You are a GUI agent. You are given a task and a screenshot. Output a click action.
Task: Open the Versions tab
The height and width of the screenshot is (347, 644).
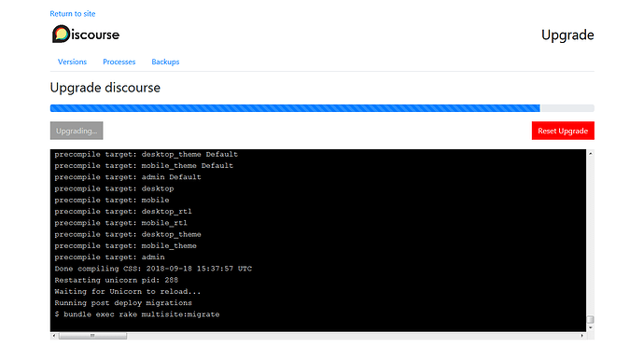(72, 62)
